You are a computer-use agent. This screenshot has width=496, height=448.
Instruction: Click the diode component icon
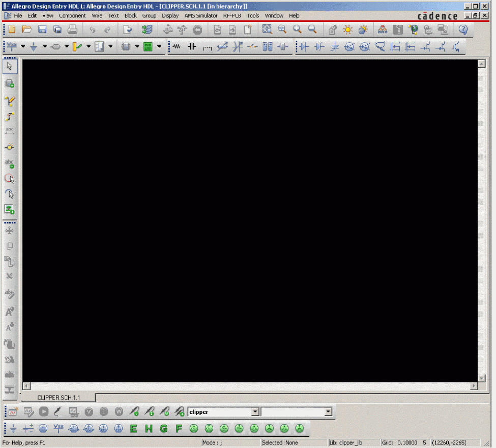(304, 47)
